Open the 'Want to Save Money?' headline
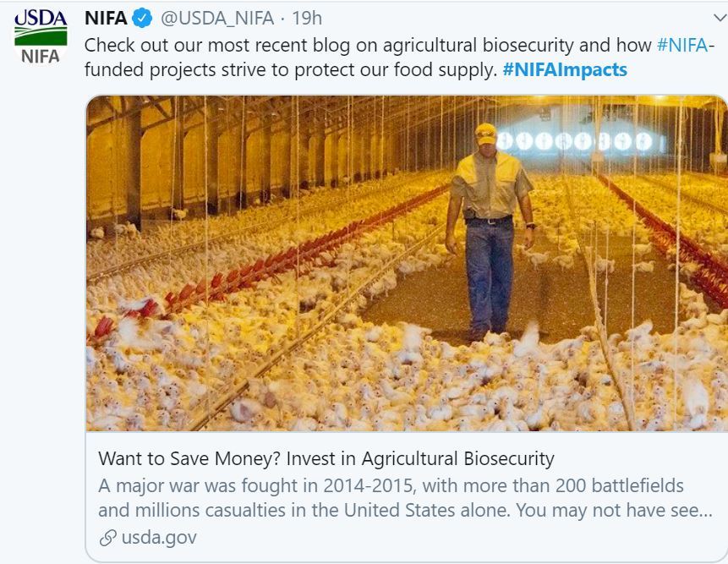 coord(326,459)
